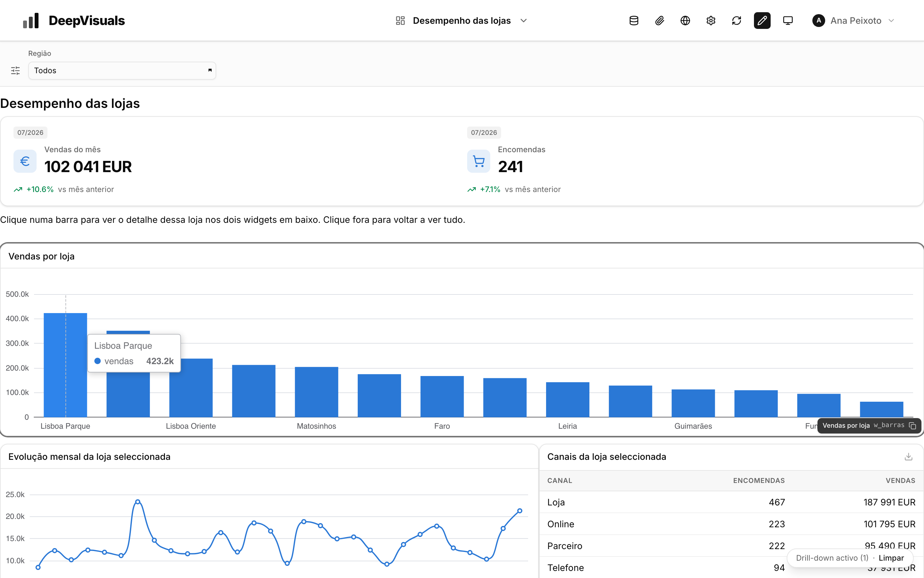Open the settings gear icon
924x578 pixels.
pyautogui.click(x=711, y=21)
